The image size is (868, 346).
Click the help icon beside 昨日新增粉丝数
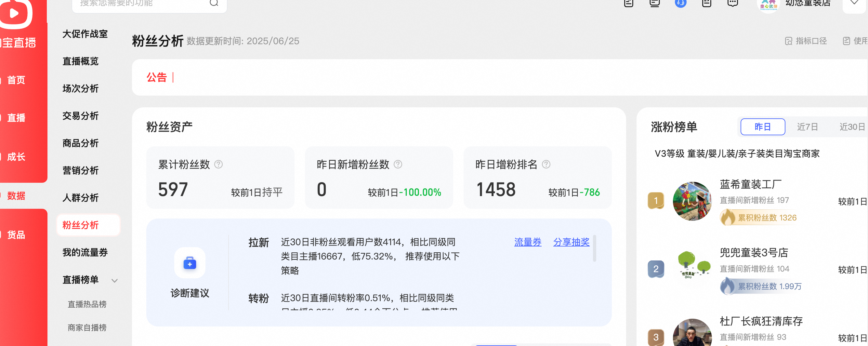(398, 164)
